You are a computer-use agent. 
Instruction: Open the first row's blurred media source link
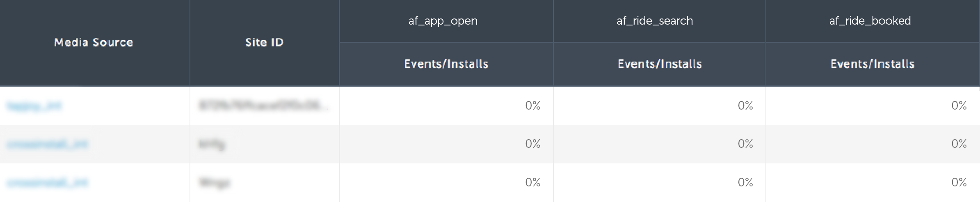click(34, 106)
